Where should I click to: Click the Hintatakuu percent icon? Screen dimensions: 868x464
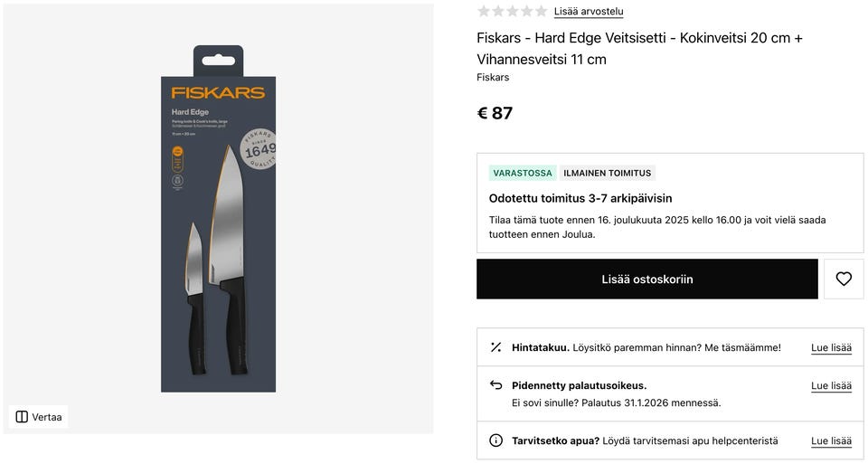coord(495,347)
